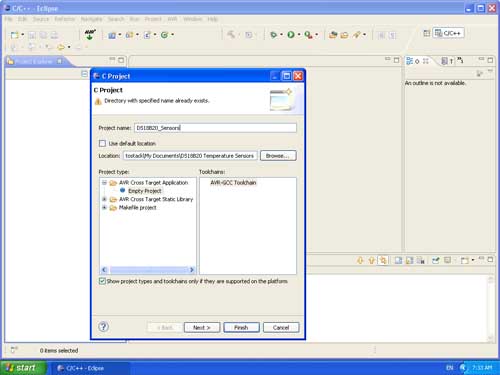Click the help question mark in C Project dialog

[103, 327]
